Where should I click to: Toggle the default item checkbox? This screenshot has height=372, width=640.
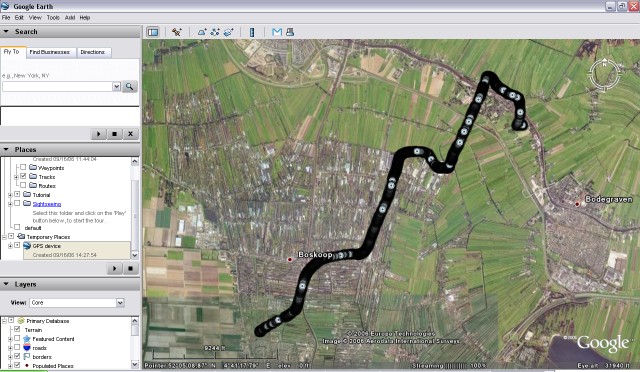pyautogui.click(x=17, y=227)
